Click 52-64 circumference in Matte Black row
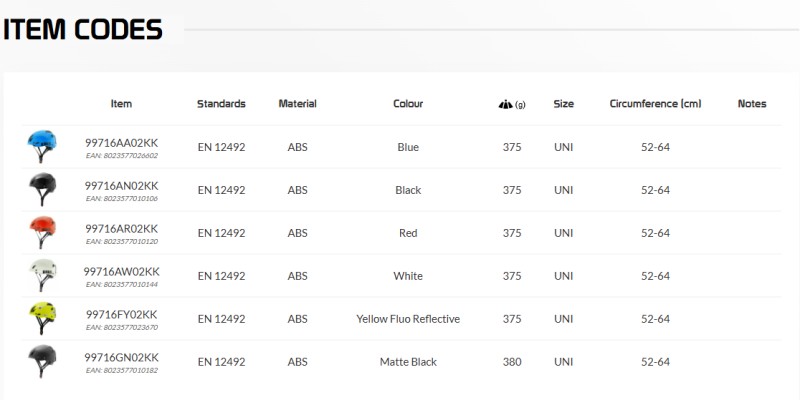The image size is (800, 400). click(656, 362)
